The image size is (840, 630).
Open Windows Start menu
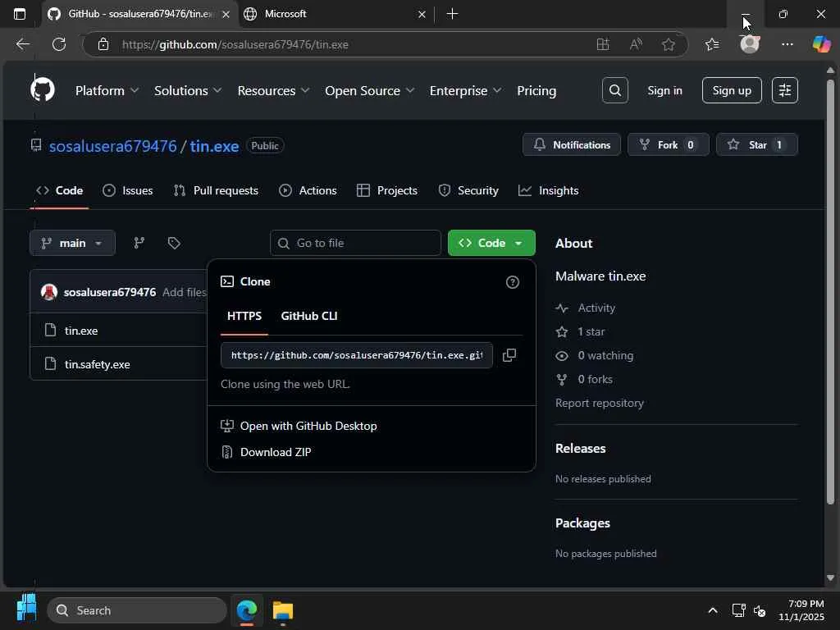click(26, 609)
